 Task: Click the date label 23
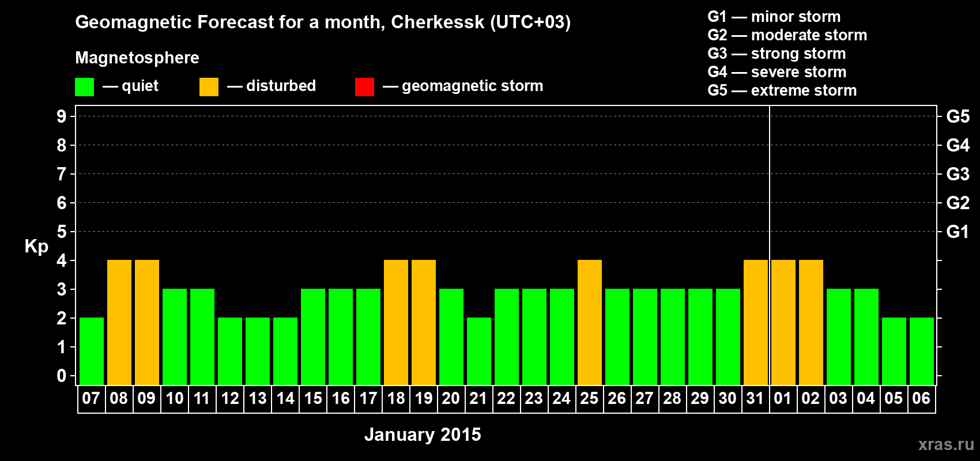pos(534,398)
